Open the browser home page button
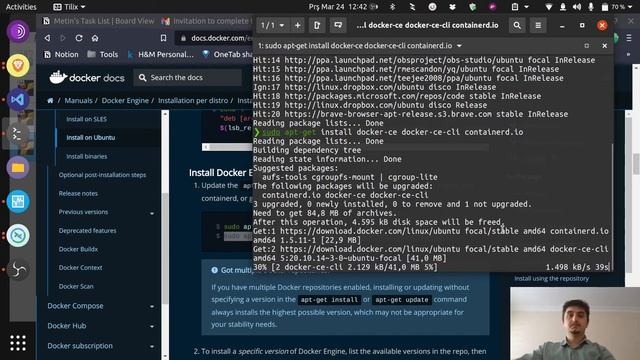 [x=95, y=38]
